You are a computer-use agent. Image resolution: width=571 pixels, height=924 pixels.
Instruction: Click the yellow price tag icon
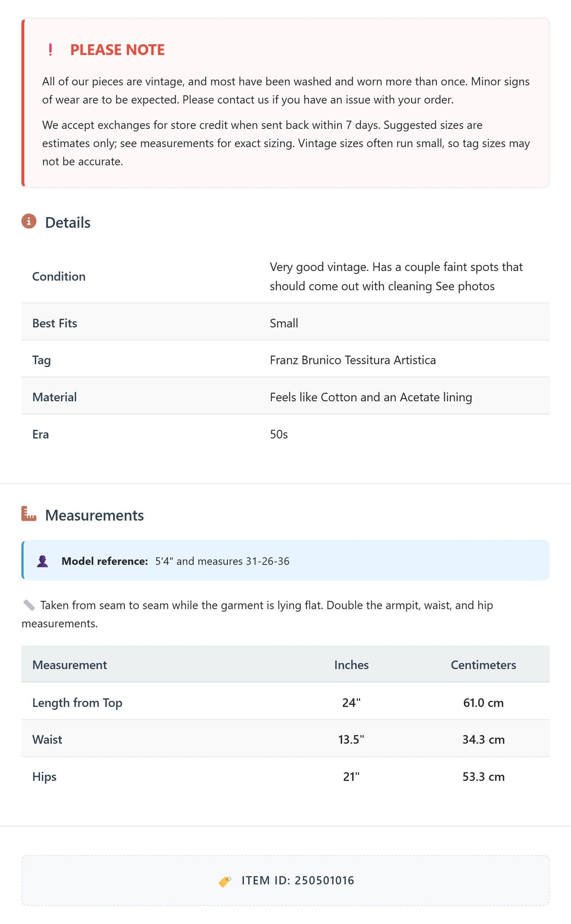[x=225, y=881]
